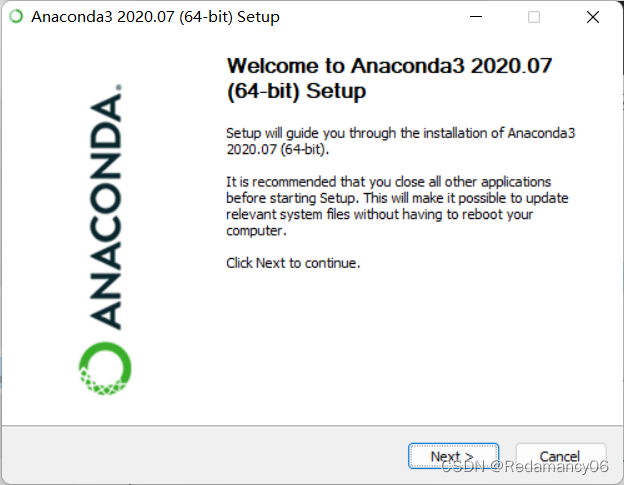
Task: Open the system menu via the title bar Anaconda icon
Action: [16, 16]
